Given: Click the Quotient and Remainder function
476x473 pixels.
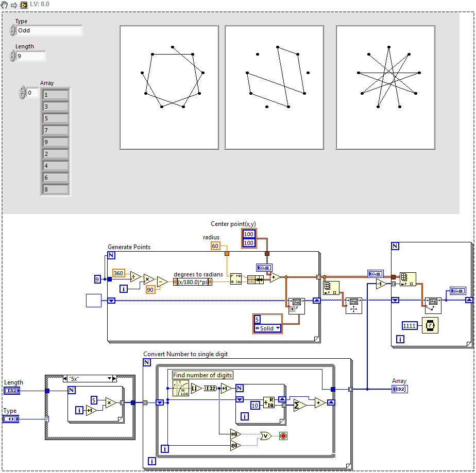Looking at the screenshot, I should click(269, 402).
